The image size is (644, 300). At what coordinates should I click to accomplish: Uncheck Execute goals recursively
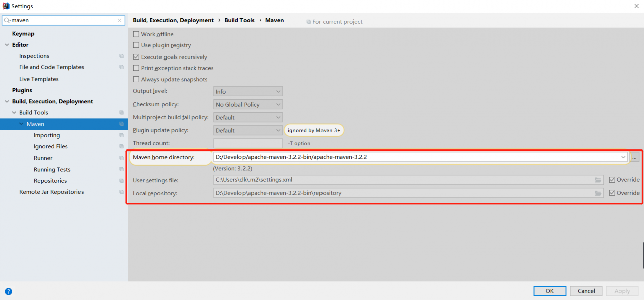tap(136, 57)
